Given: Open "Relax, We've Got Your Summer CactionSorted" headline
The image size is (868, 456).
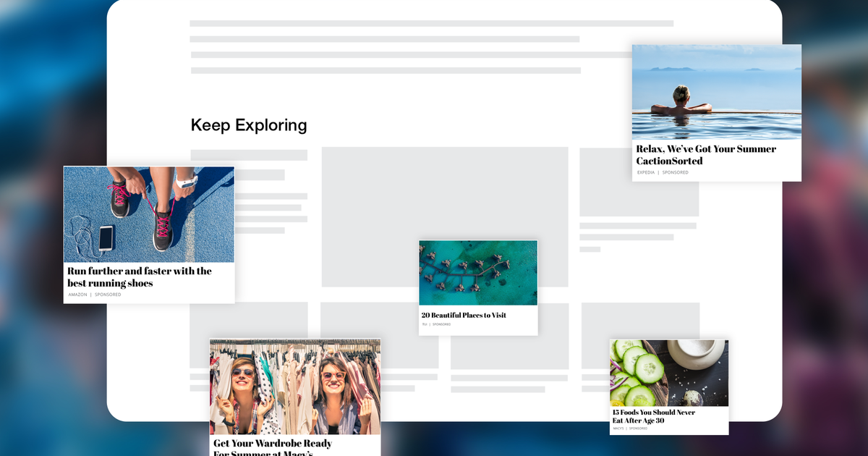Looking at the screenshot, I should click(x=705, y=155).
